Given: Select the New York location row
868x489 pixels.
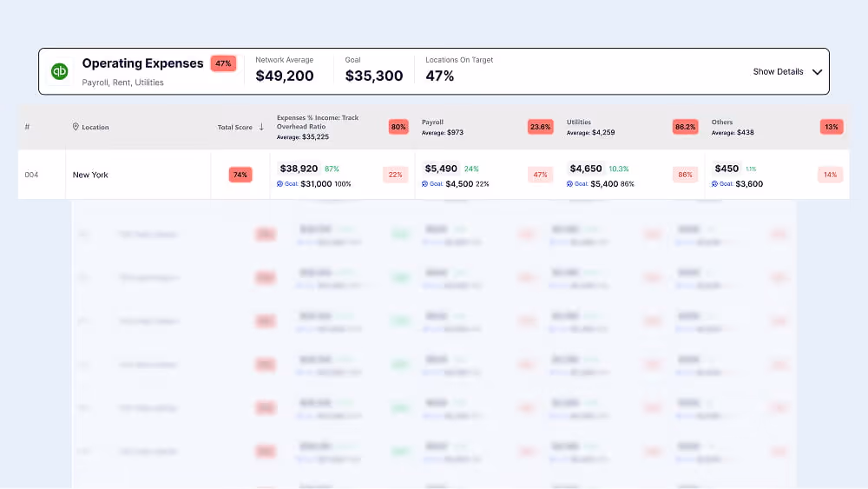Looking at the screenshot, I should point(433,175).
